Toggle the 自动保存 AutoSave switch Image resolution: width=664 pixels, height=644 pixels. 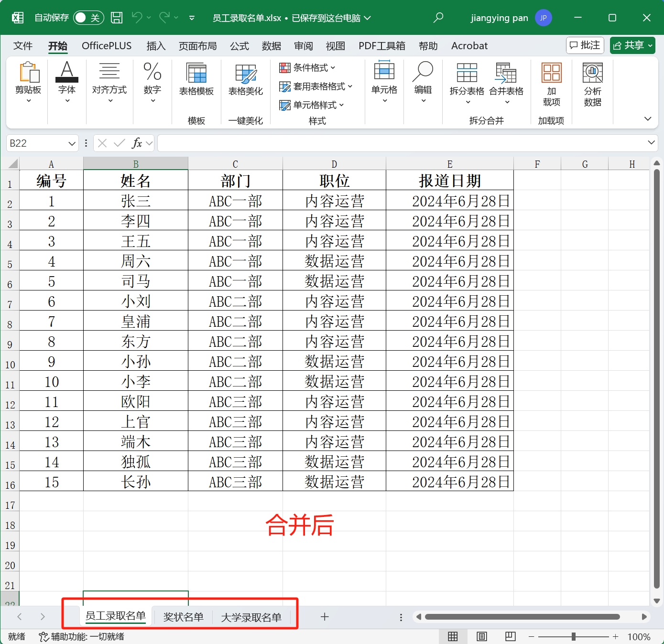point(88,18)
